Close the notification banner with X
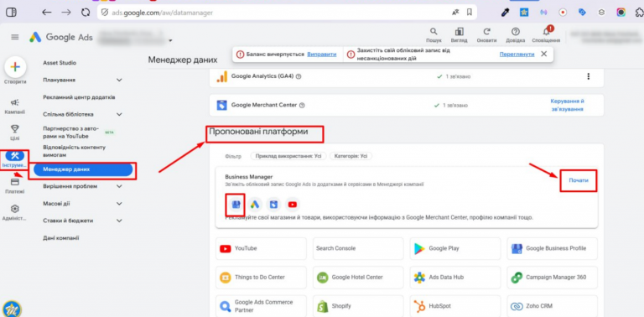This screenshot has height=317, width=644. 543,54
